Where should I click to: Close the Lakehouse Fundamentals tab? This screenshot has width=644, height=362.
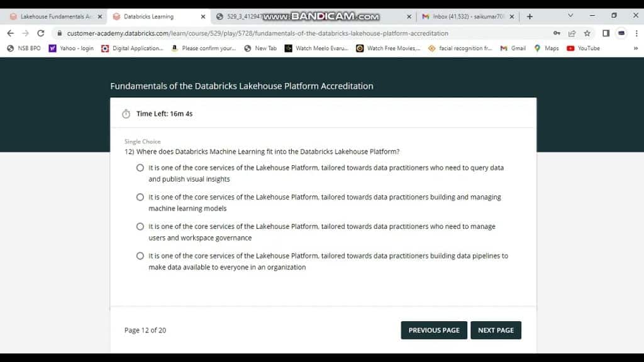click(x=100, y=16)
